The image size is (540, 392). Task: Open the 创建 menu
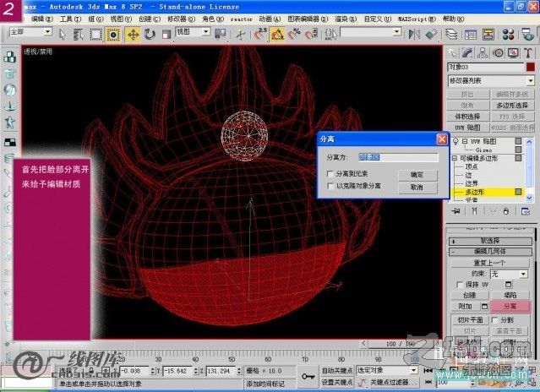click(x=150, y=19)
